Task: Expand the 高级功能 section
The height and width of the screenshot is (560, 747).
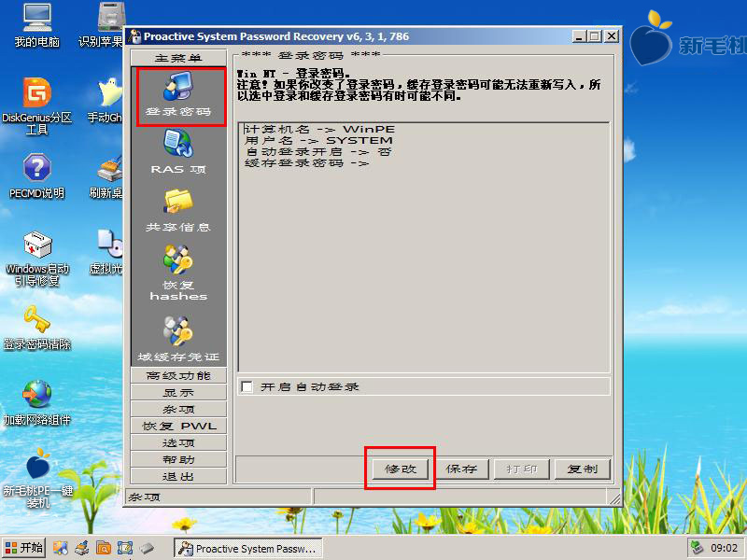Action: point(178,375)
